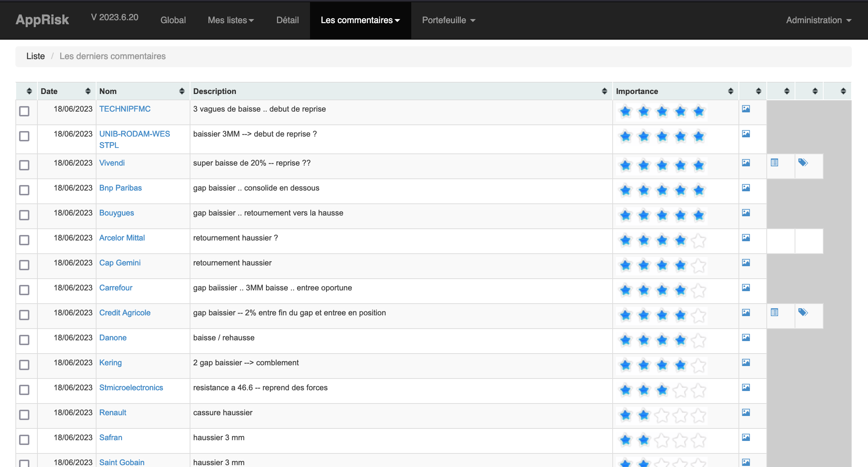868x467 pixels.
Task: Click the image icon in the Kering row
Action: [x=746, y=362]
